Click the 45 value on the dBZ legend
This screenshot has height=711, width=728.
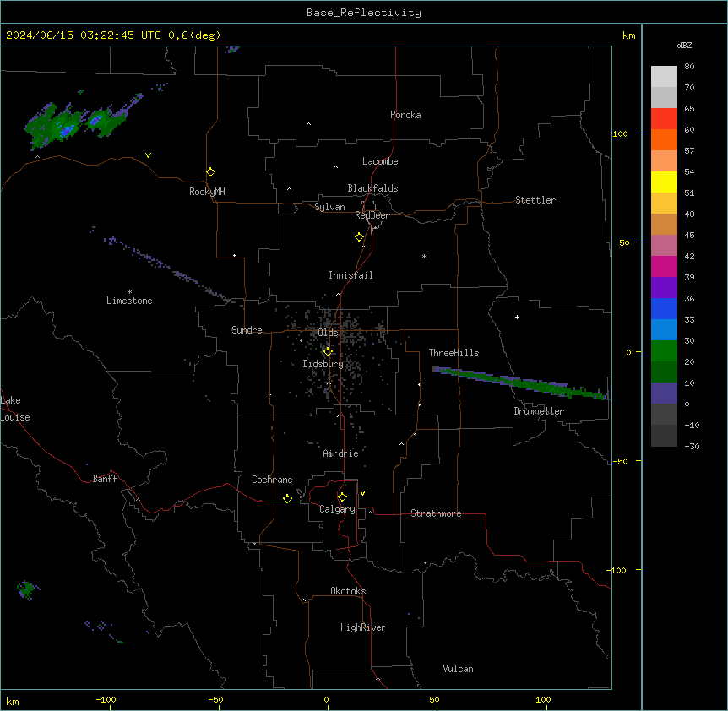[x=689, y=236]
